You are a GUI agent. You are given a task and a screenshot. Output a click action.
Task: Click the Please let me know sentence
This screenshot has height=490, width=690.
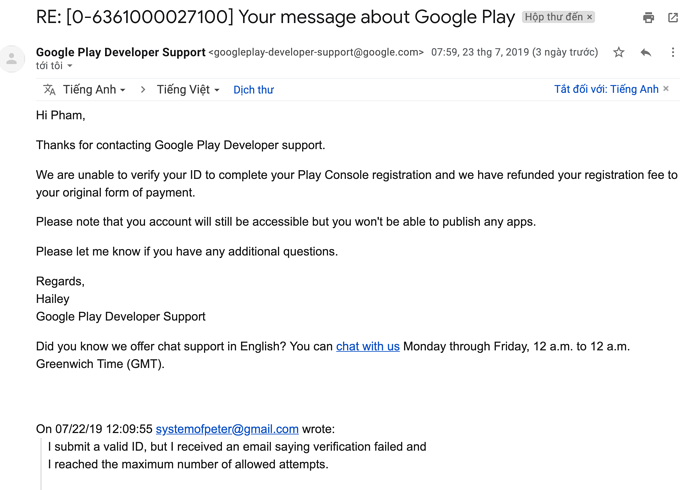[x=187, y=252]
